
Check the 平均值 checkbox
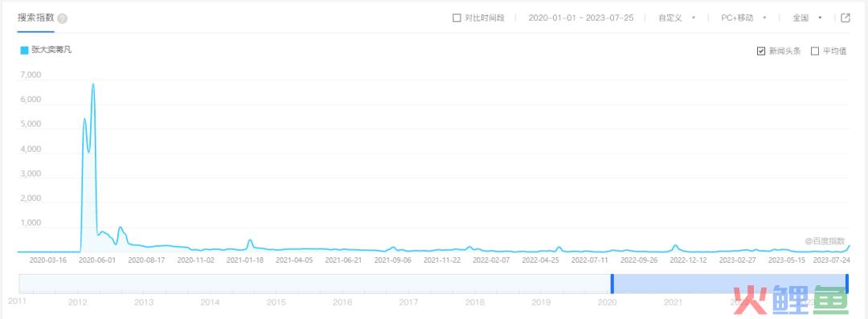815,51
